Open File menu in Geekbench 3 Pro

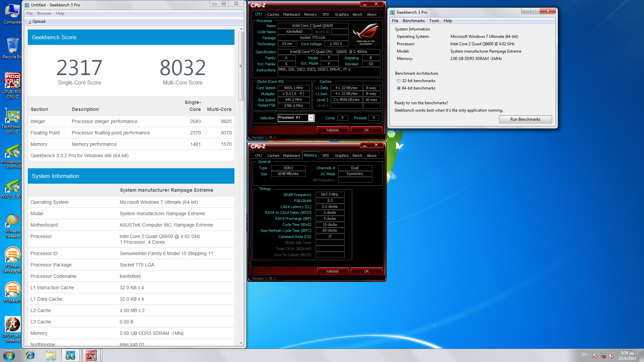[x=395, y=21]
